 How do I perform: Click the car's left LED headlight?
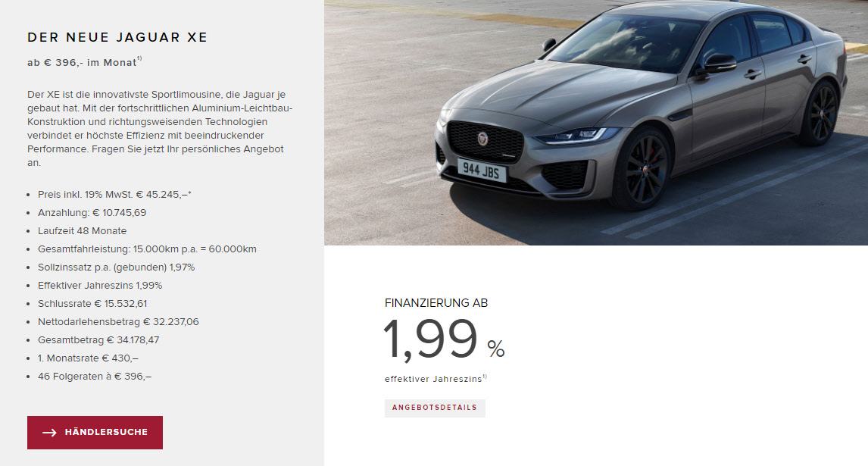pos(577,135)
